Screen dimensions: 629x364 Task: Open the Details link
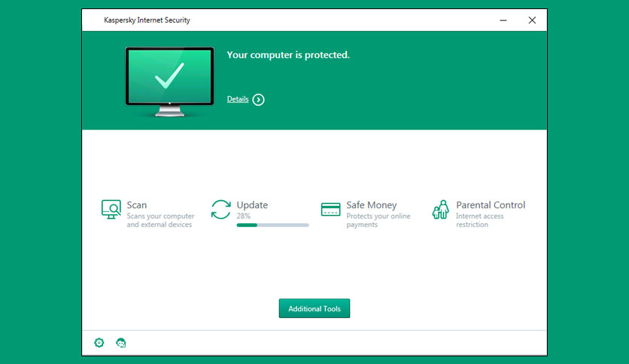click(238, 99)
